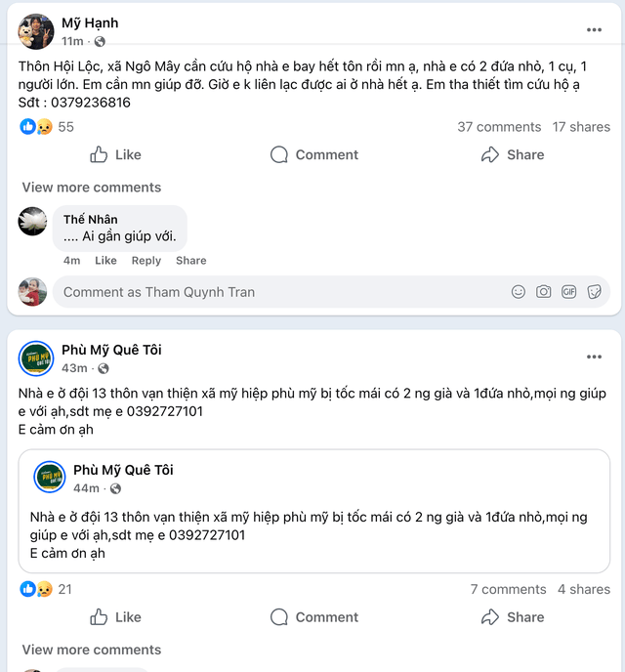
Task: Open the options menu on Mỹ Hạnh's post
Action: pyautogui.click(x=594, y=30)
